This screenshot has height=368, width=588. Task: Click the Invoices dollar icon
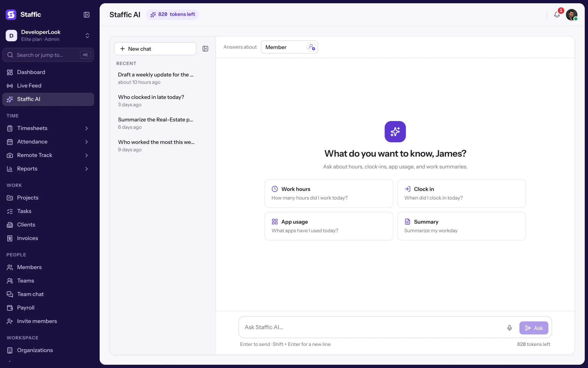click(10, 238)
